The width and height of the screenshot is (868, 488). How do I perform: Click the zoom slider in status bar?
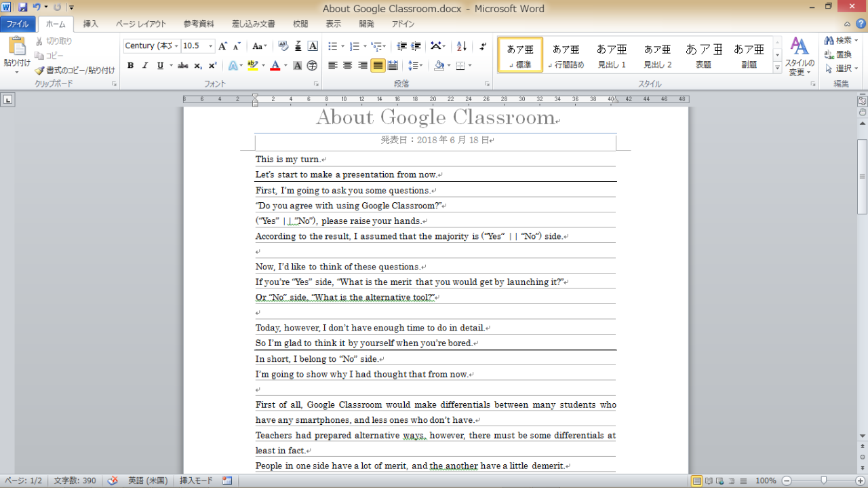tap(824, 481)
